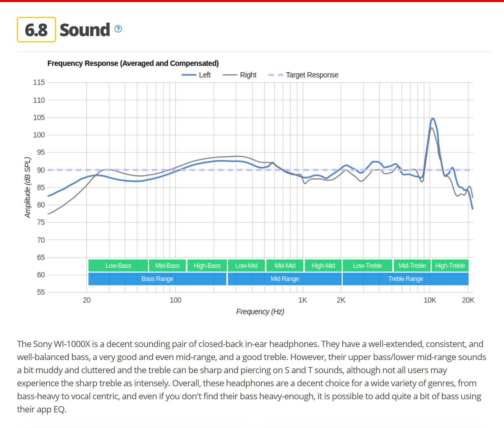Image resolution: width=504 pixels, height=428 pixels.
Task: Select the Amplitude (dB SPL) axis title
Action: pyautogui.click(x=27, y=188)
